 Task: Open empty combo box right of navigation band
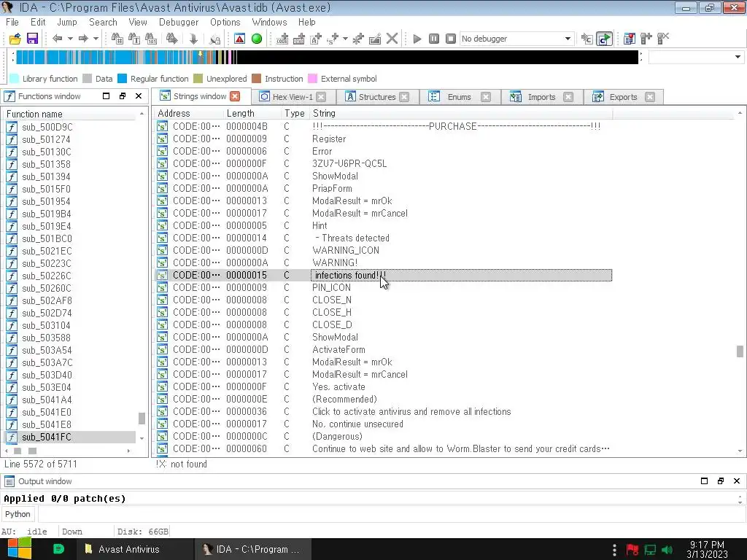695,57
